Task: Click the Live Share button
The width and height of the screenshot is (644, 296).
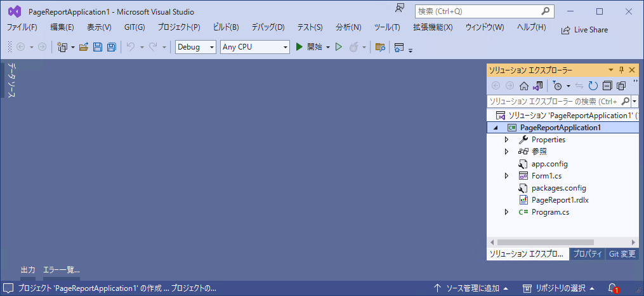Action: tap(584, 30)
